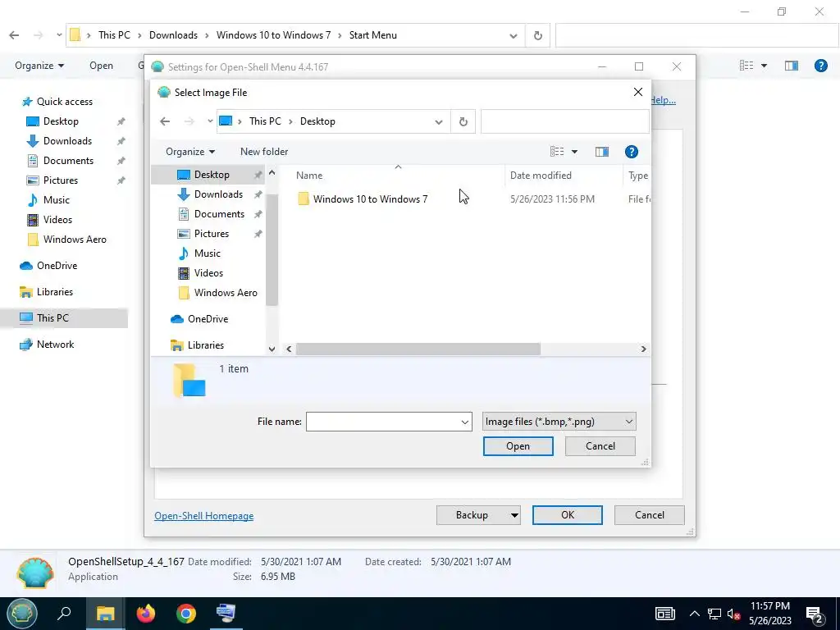This screenshot has width=840, height=630.
Task: Open File Explorer from the taskbar
Action: 105,614
